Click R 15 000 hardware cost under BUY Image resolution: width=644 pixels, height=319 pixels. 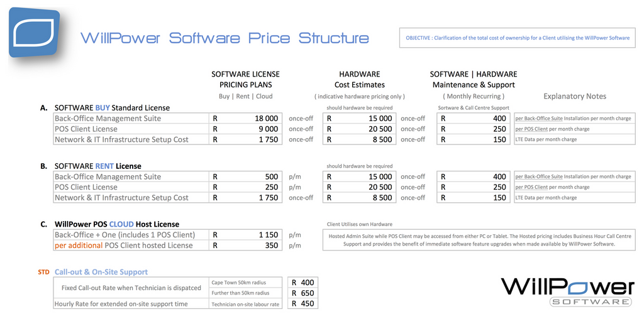click(x=359, y=119)
